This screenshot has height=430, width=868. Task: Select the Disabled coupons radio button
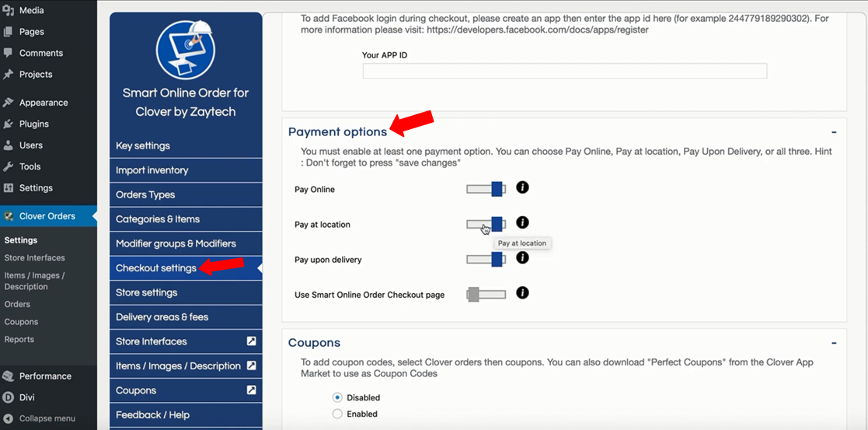(x=337, y=397)
